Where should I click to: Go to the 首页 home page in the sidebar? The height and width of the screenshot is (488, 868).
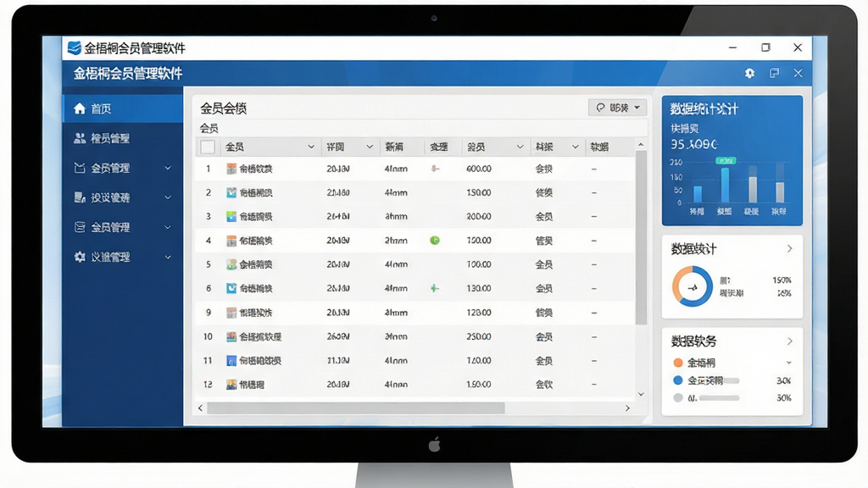pos(122,108)
